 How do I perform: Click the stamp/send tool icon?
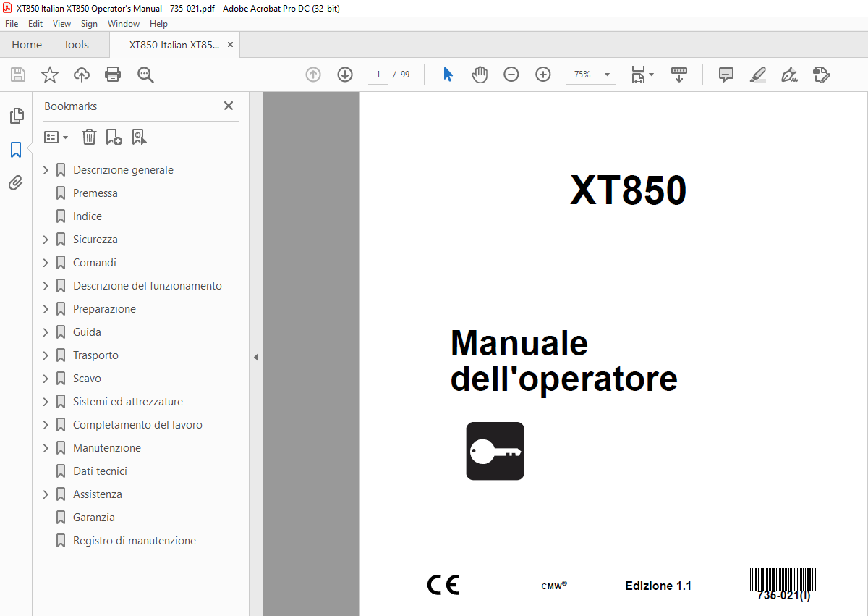point(821,75)
